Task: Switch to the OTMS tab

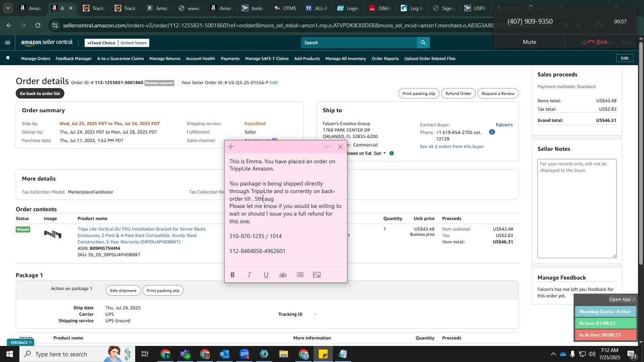Action: click(x=285, y=8)
